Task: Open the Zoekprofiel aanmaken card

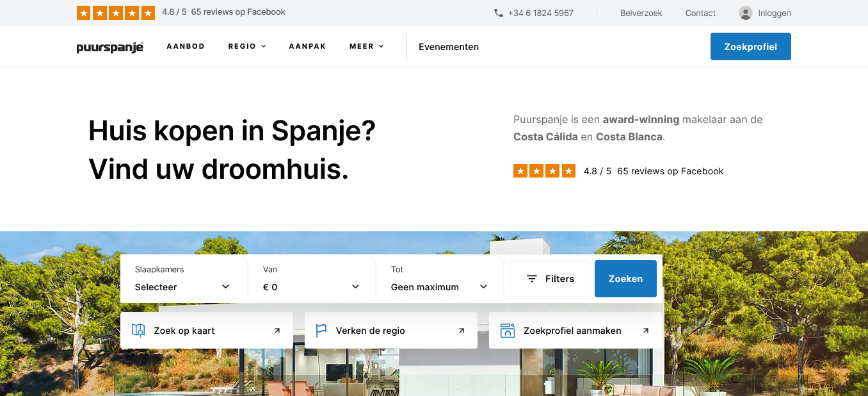Action: 575,331
